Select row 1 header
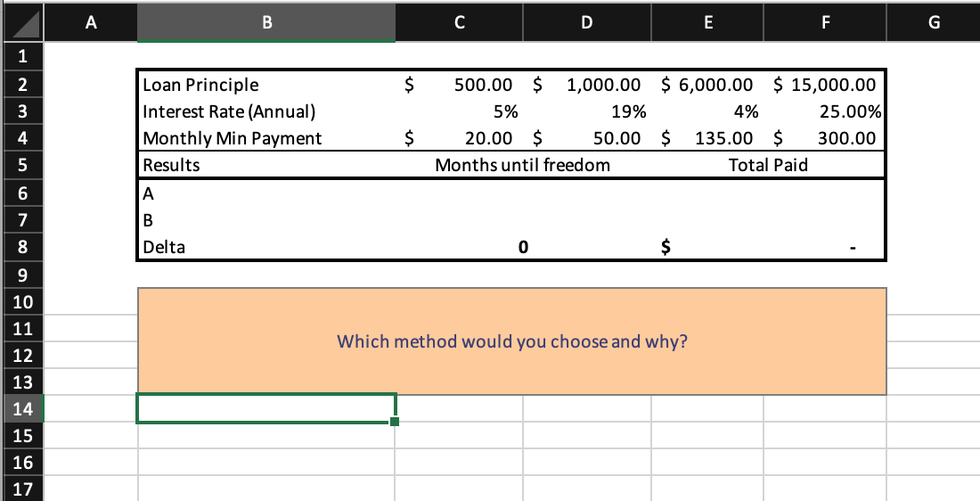This screenshot has height=501, width=980. 22,56
